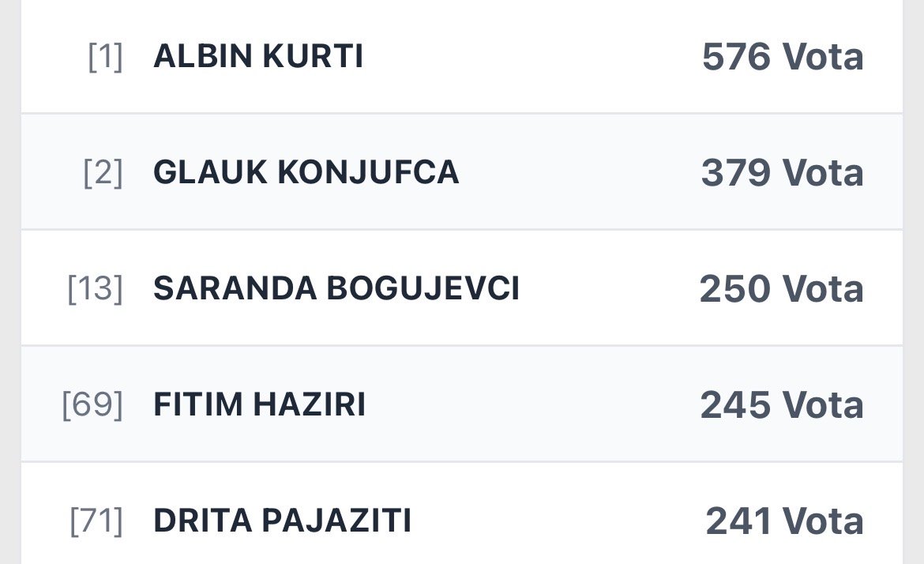Click blank area in Drita Pajaziti's row
924x564 pixels.
pyautogui.click(x=553, y=521)
